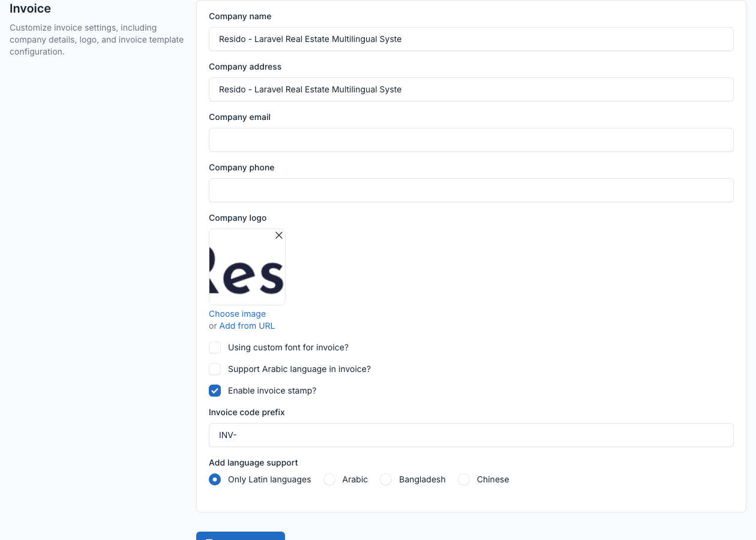
Task: Select the Chinese language radio button
Action: (464, 479)
